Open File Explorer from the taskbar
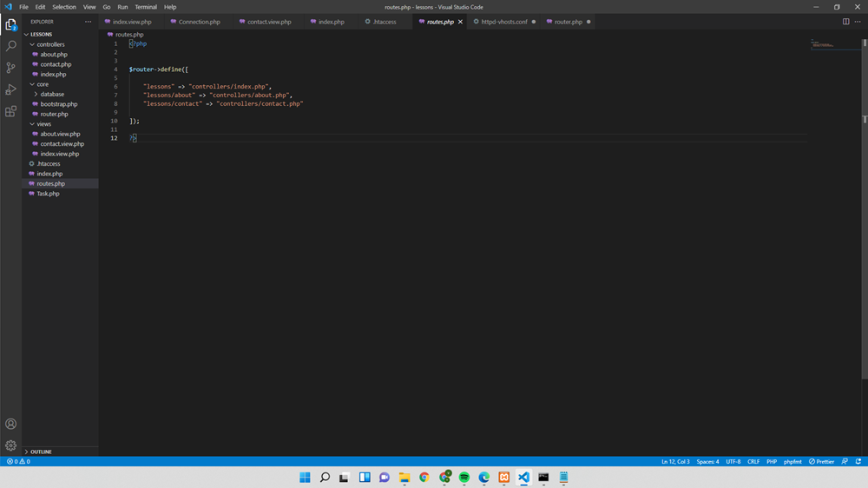Image resolution: width=868 pixels, height=488 pixels. [404, 478]
